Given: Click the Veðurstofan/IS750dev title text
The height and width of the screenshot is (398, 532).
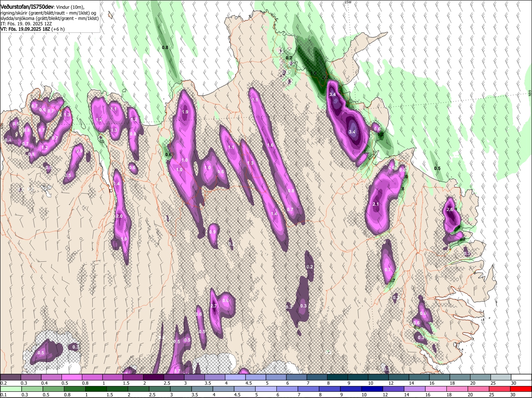Looking at the screenshot, I should [27, 7].
